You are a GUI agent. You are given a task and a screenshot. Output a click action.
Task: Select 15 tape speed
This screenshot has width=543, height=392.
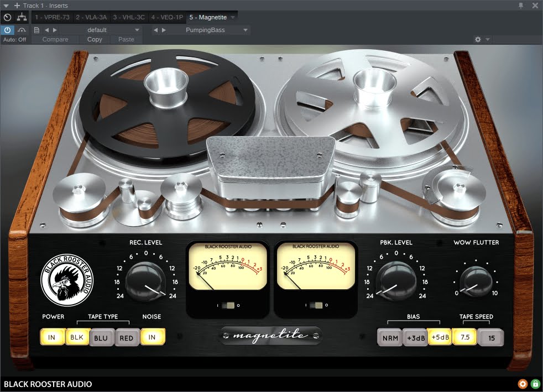coord(491,338)
